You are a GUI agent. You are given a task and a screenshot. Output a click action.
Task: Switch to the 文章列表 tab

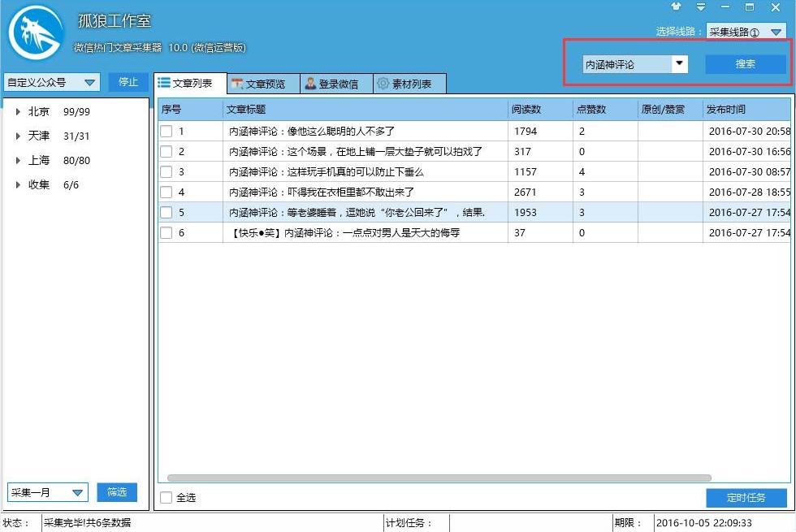pos(190,83)
